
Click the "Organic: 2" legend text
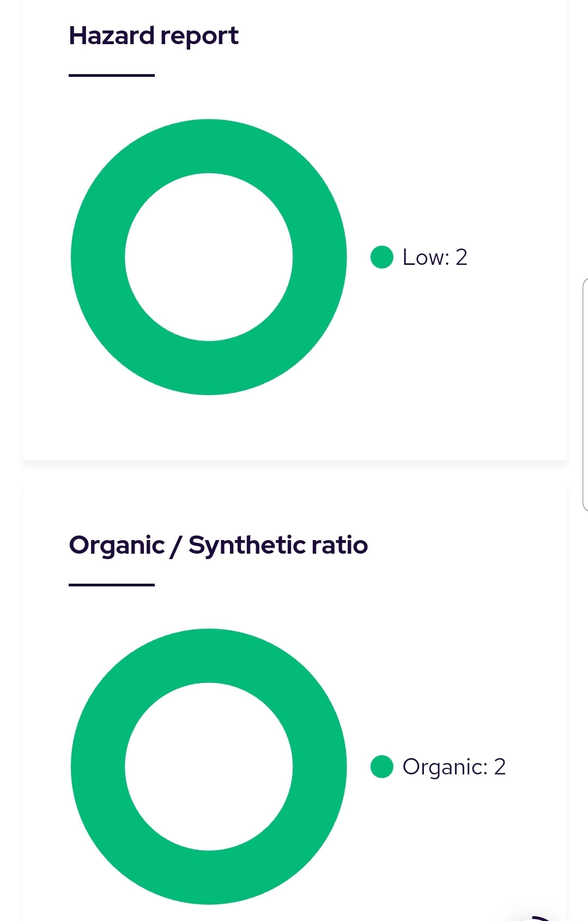pyautogui.click(x=453, y=767)
